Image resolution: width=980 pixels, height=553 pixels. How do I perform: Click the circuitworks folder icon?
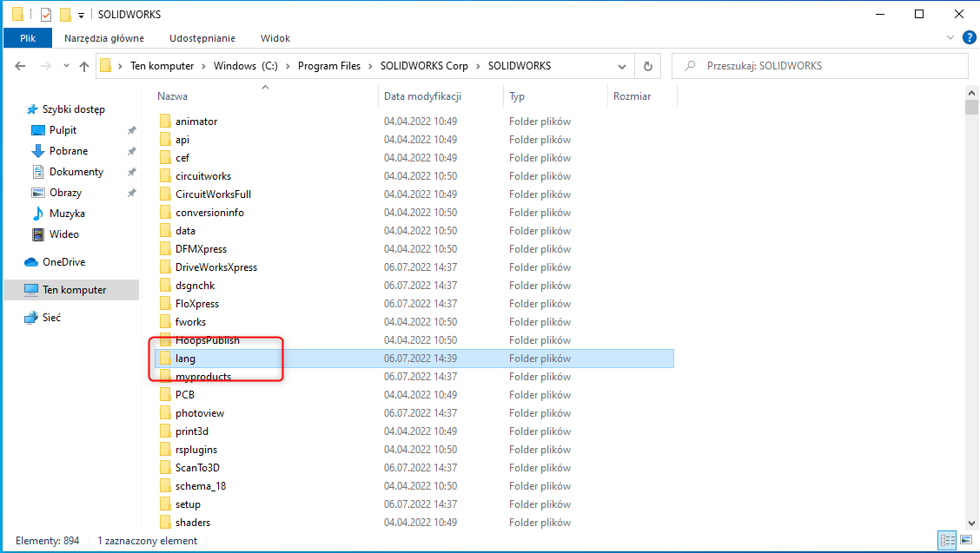pyautogui.click(x=165, y=175)
